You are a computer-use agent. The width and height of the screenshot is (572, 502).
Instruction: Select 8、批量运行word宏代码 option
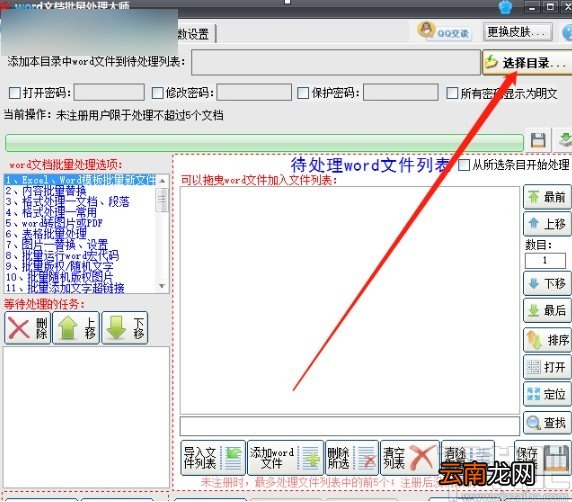[62, 255]
